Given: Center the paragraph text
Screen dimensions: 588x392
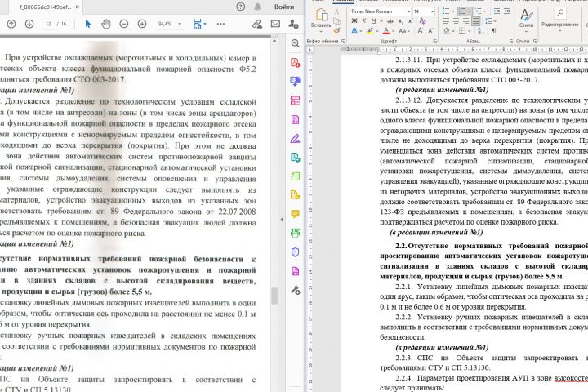Looking at the screenshot, I should tap(456, 21).
